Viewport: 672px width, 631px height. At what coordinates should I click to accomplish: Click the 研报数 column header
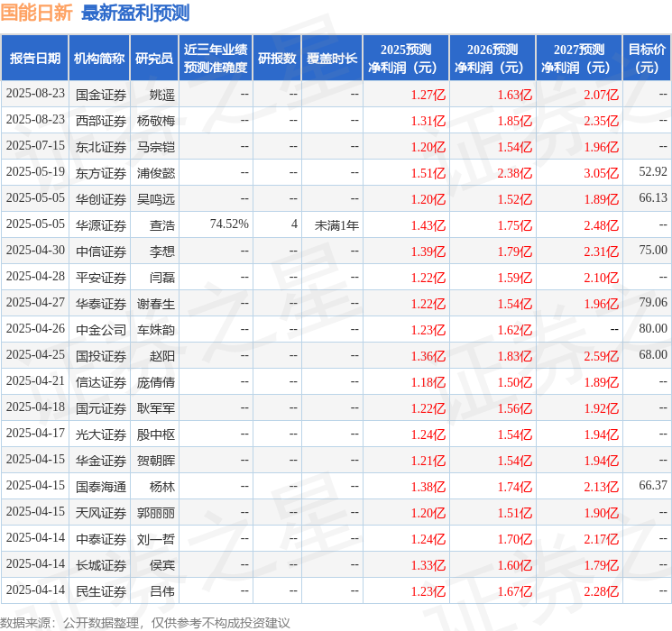277,59
